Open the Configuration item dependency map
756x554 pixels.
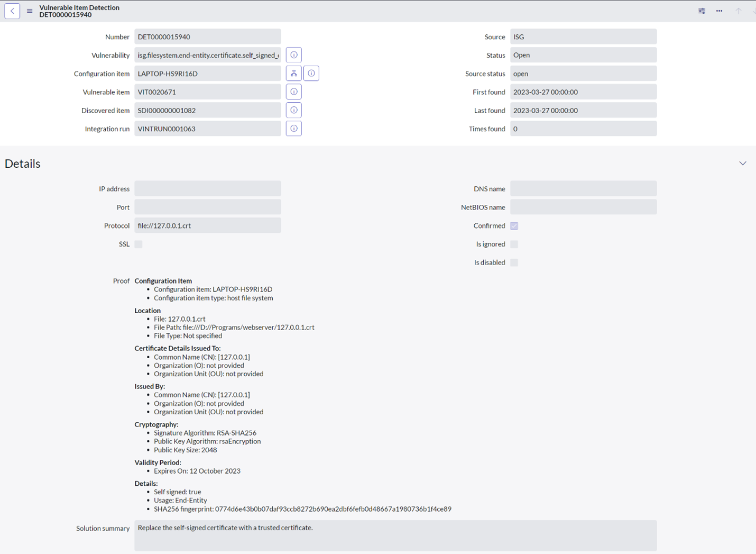pos(293,73)
